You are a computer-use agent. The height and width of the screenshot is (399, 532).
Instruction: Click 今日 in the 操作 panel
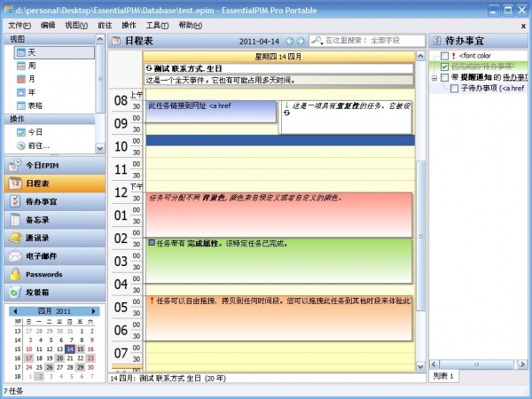tap(35, 131)
